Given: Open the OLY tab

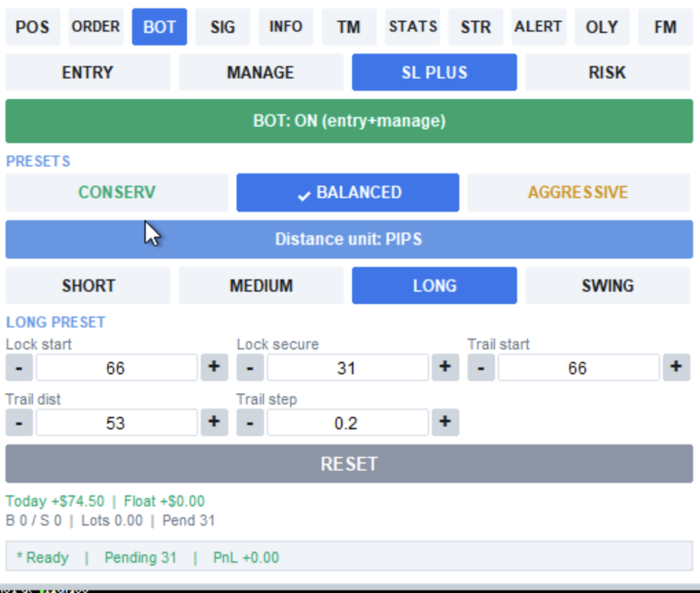Looking at the screenshot, I should coord(602,27).
